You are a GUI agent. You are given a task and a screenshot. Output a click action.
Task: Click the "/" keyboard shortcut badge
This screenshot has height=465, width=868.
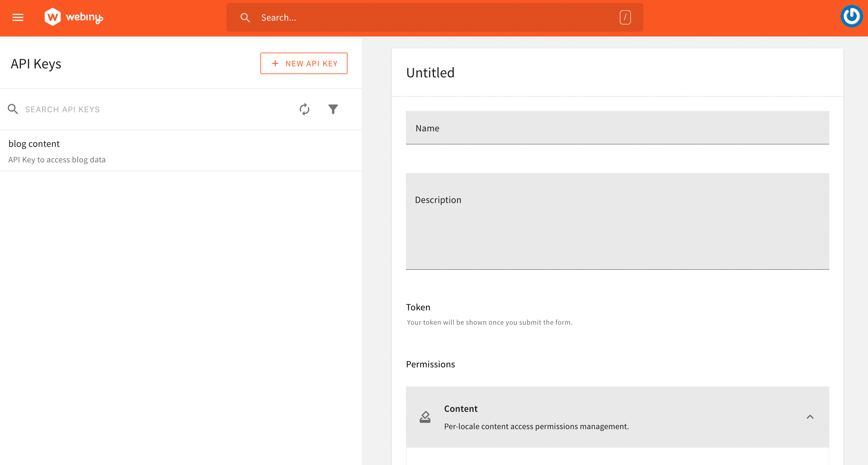[x=625, y=17]
